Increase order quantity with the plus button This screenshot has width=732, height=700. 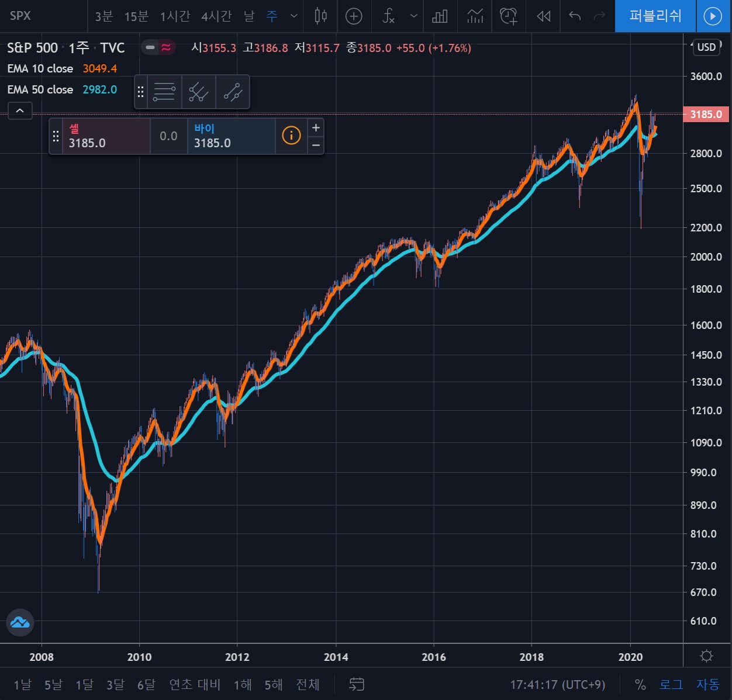pos(316,127)
